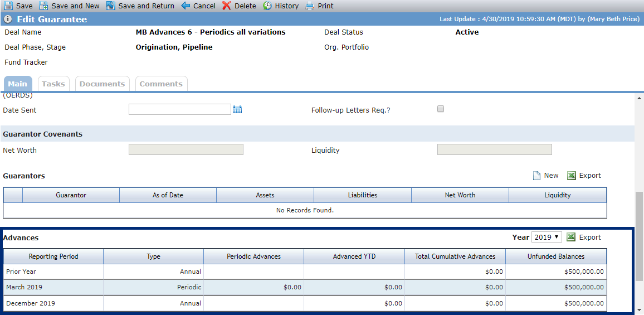Click the red X Delete icon

click(227, 6)
